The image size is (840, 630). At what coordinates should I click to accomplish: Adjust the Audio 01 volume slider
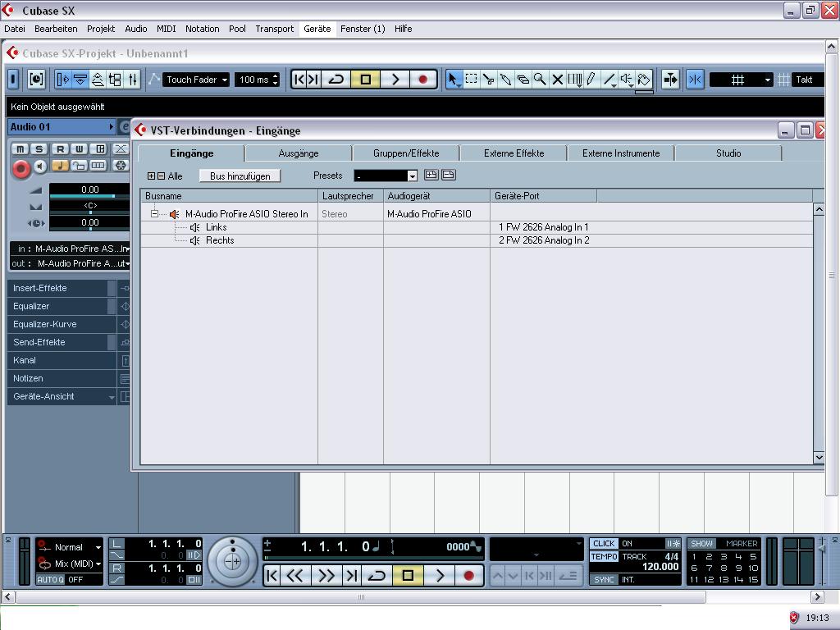tap(89, 196)
